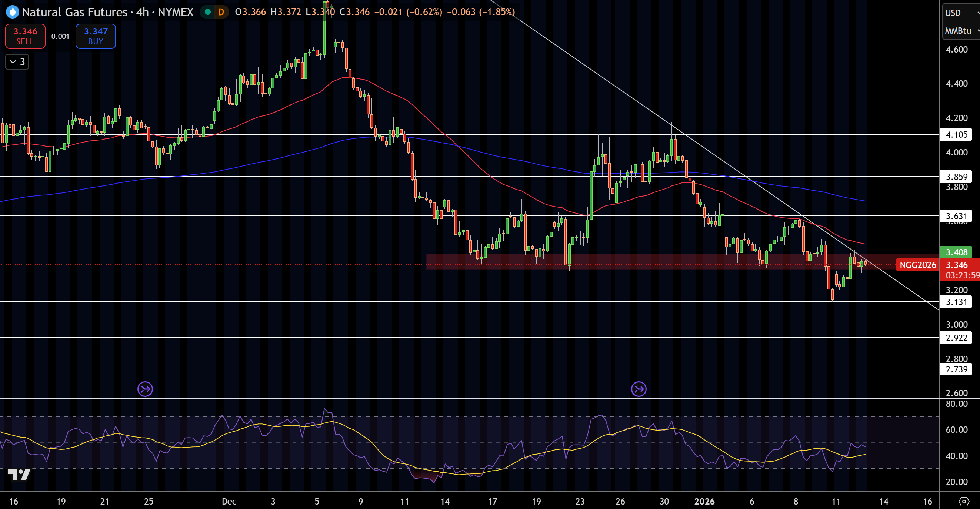
Task: Click the Natural Gas Futures symbol title
Action: pos(74,12)
